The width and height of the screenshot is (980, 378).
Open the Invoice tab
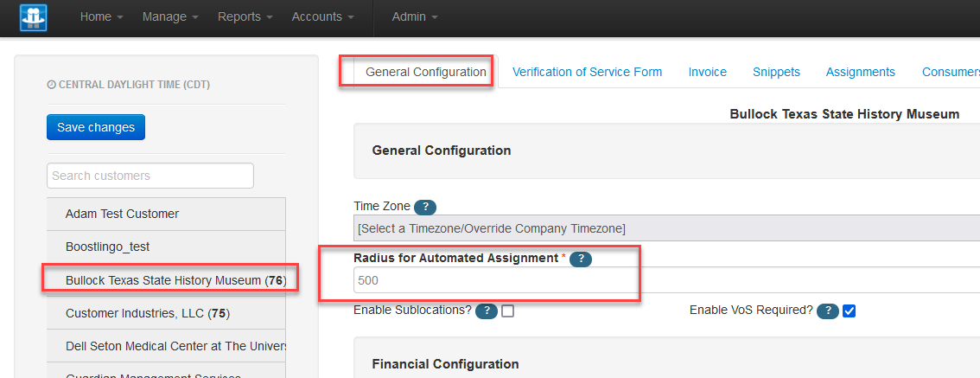pyautogui.click(x=707, y=72)
